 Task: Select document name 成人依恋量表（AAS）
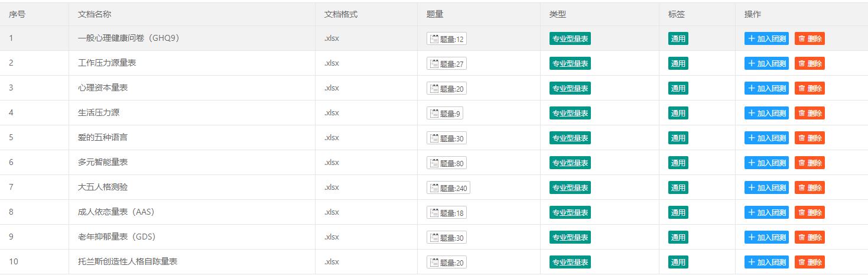[x=116, y=212]
